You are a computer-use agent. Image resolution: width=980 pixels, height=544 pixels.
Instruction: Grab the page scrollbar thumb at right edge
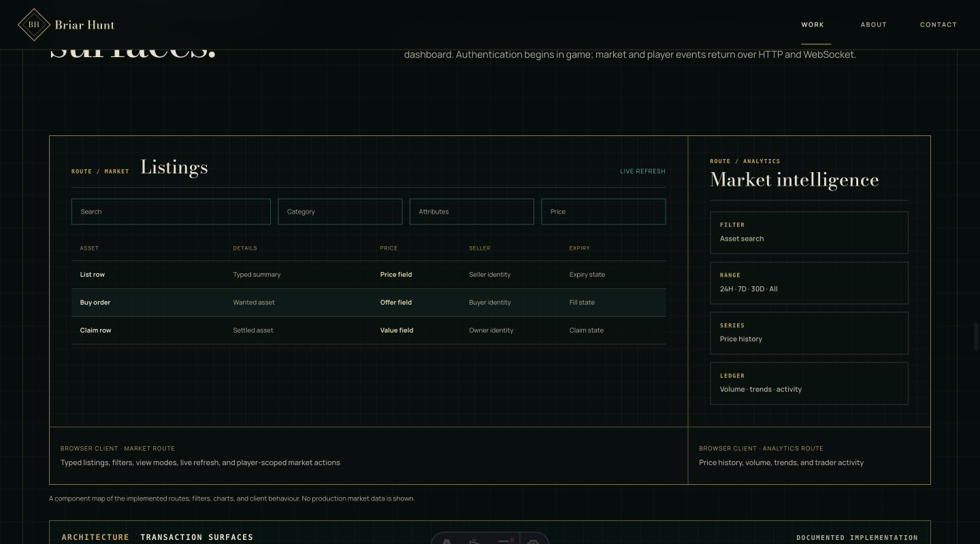coord(977,335)
